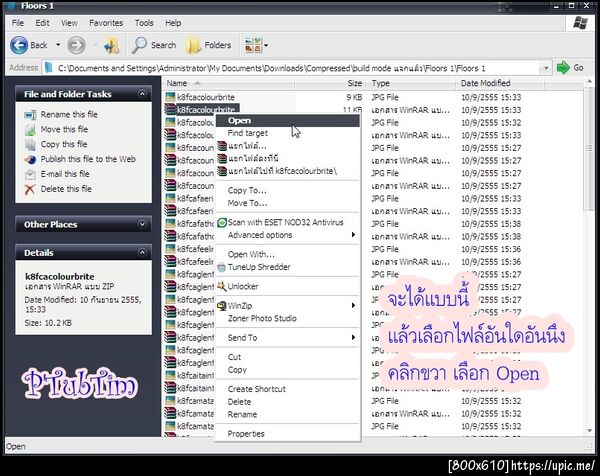Open the Views icon menu
Screen dimensions: 600x476
(253, 45)
